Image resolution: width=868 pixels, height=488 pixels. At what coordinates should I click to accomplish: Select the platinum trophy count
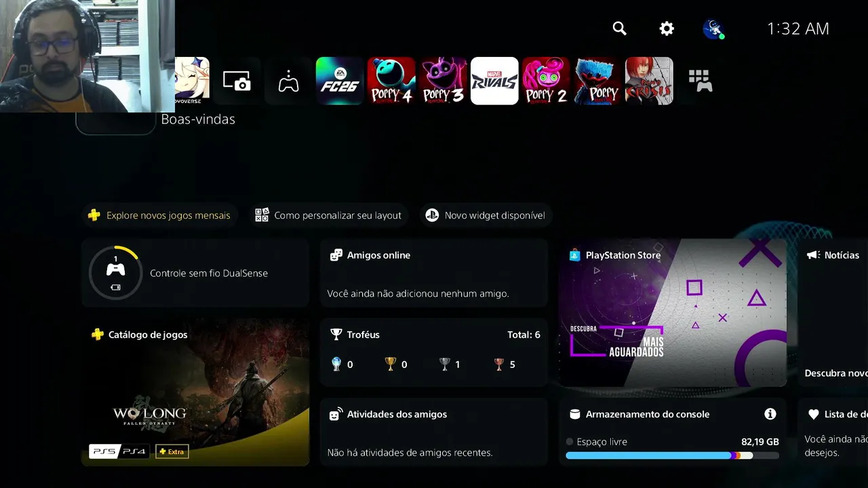342,365
